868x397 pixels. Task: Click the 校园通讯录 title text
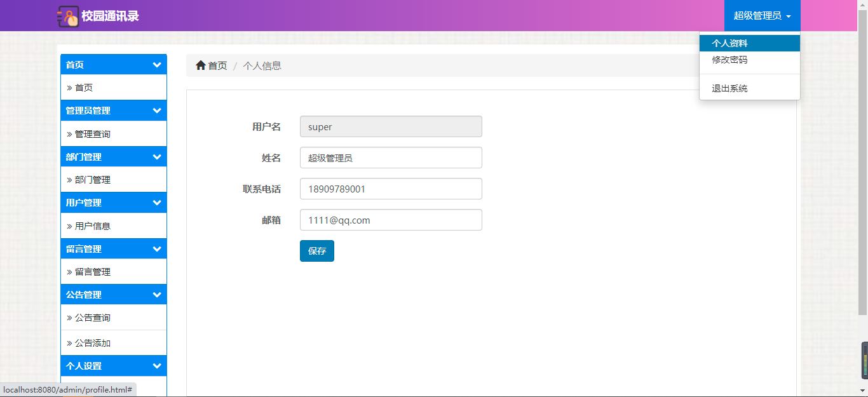[110, 17]
